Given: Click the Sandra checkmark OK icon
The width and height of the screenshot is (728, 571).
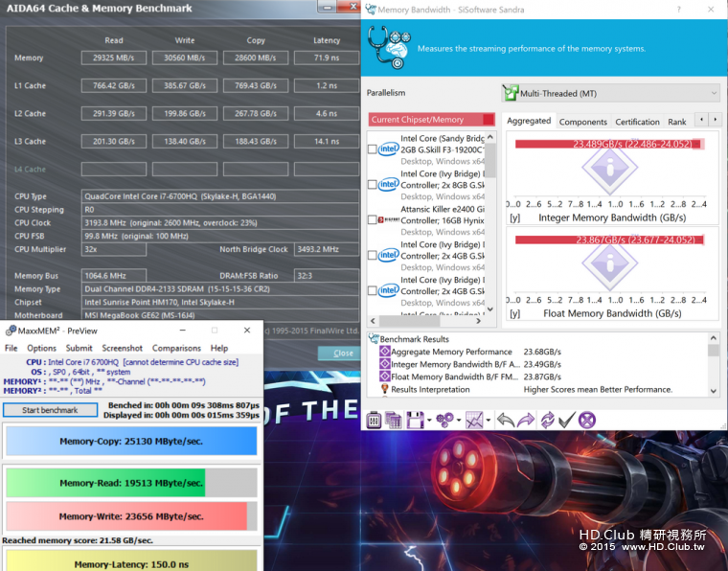Looking at the screenshot, I should 567,421.
